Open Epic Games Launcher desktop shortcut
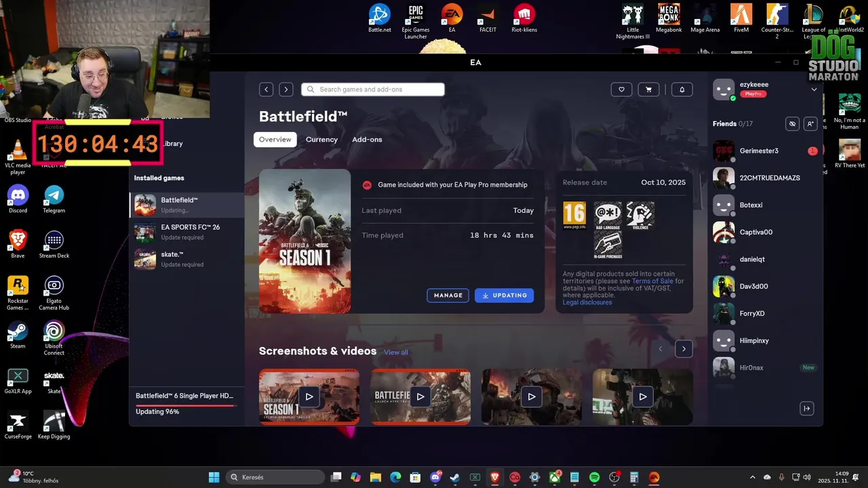Viewport: 868px width, 488px height. pos(416,21)
